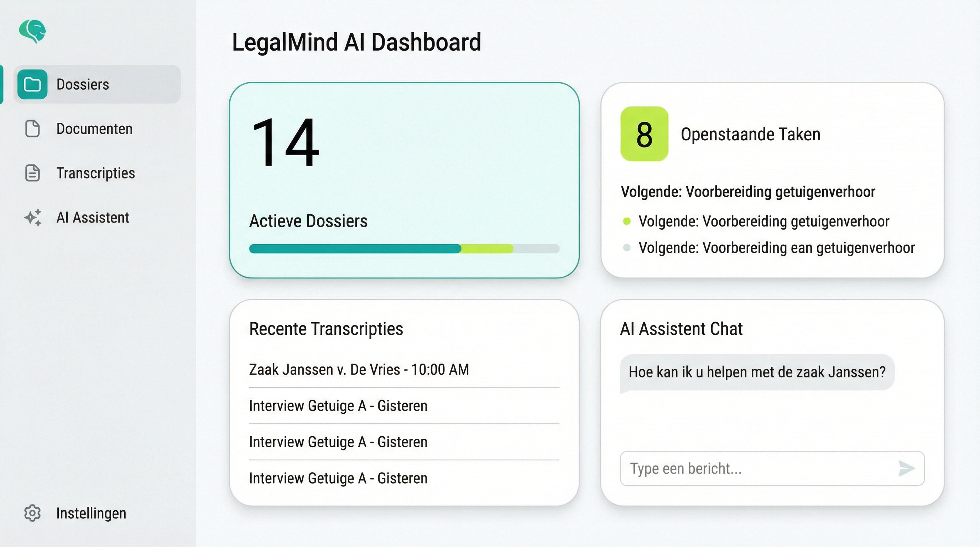This screenshot has width=980, height=547.
Task: Expand the AI Assistent Chat panel
Action: pos(682,329)
